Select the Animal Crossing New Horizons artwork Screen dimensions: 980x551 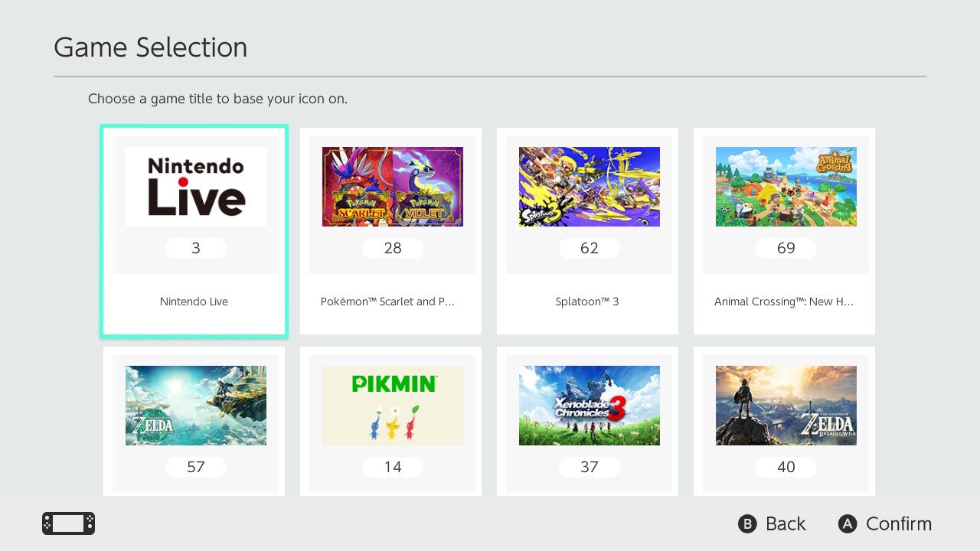[x=786, y=187]
